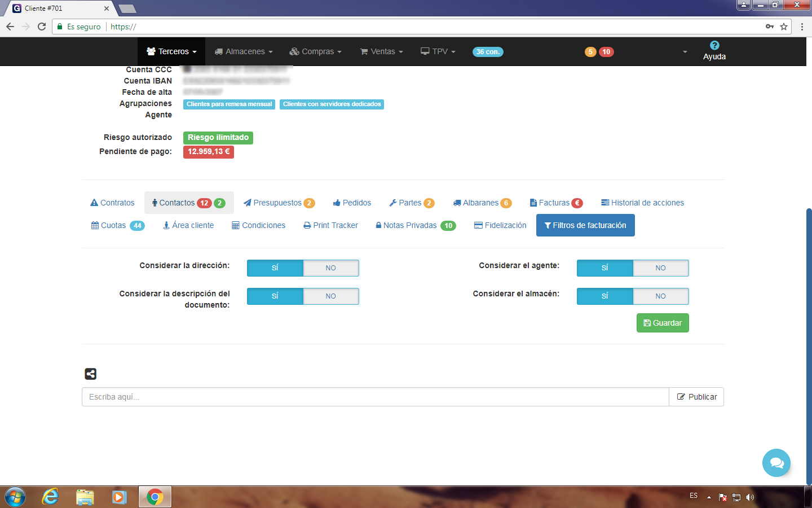Click the Ayuda help question mark icon

pyautogui.click(x=714, y=46)
